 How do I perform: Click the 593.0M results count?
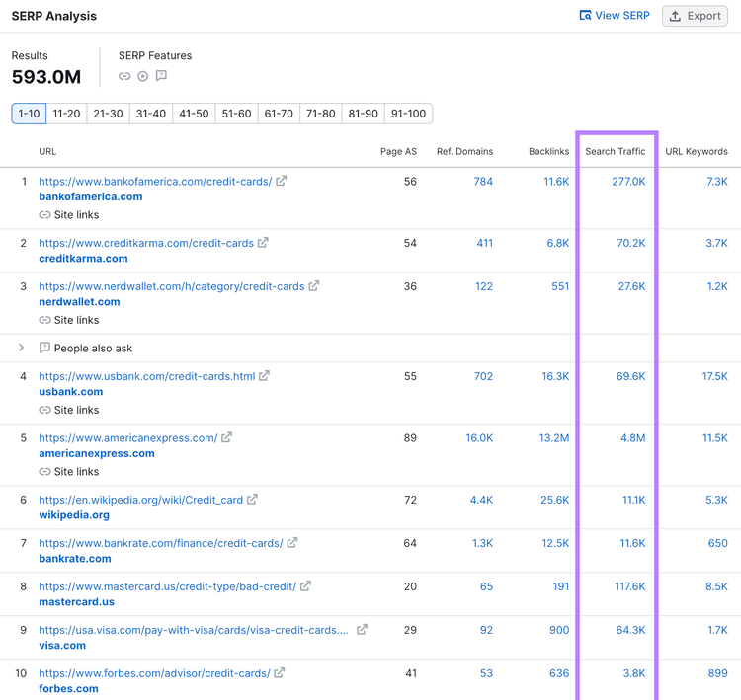coord(46,77)
